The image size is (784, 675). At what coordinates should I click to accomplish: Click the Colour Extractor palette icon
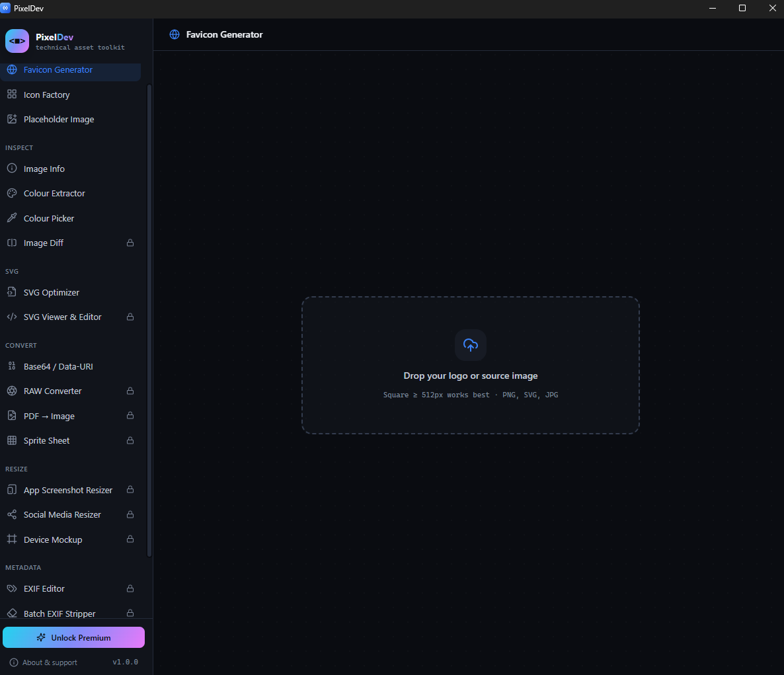point(12,193)
